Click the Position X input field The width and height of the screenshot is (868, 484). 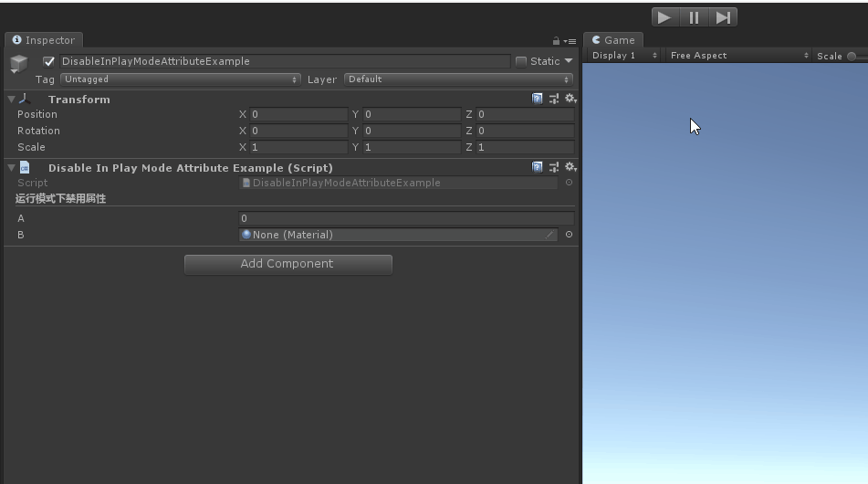(298, 114)
